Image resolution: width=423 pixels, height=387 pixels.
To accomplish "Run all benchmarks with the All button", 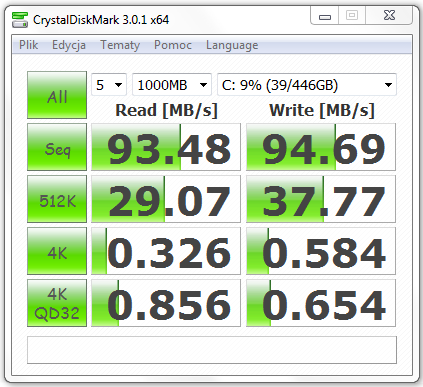I will 57,95.
